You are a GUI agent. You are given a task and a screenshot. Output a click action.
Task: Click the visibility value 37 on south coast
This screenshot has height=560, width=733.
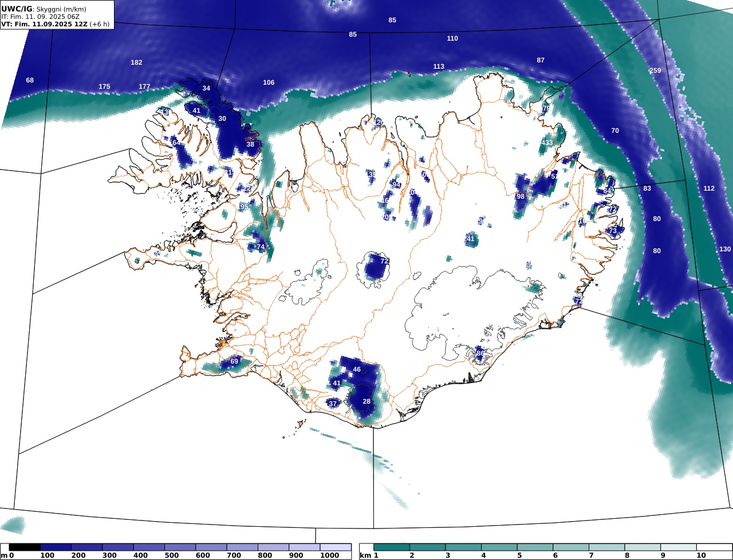(333, 404)
